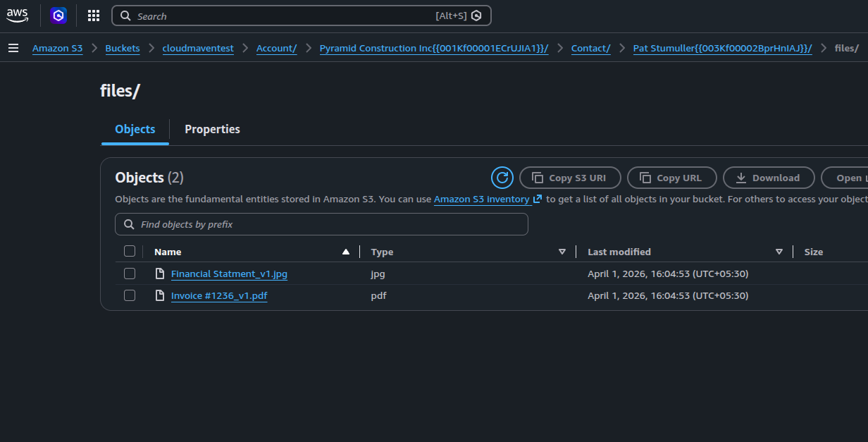Click the external link icon after Amazon S3 inventory
Viewport: 868px width, 442px height.
538,199
